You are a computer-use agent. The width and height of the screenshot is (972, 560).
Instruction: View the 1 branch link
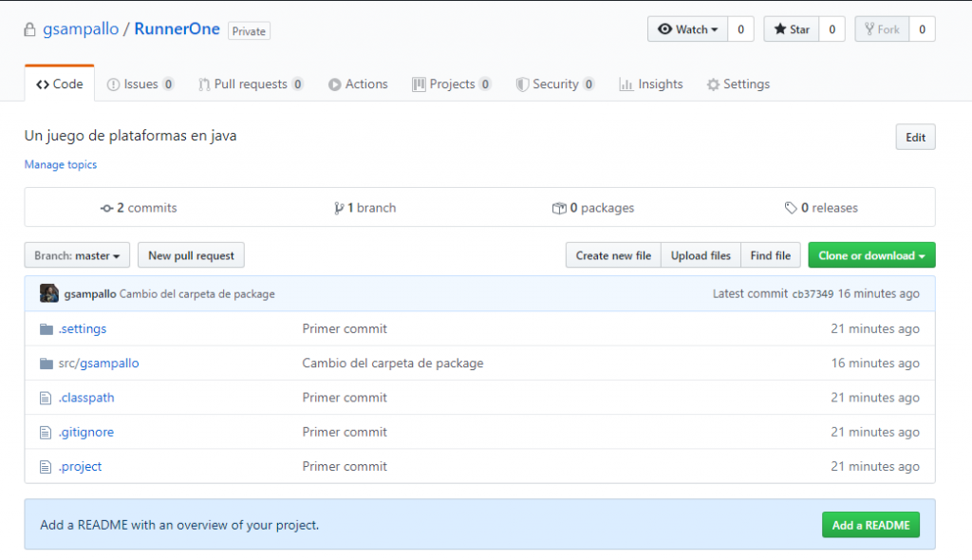pos(365,209)
